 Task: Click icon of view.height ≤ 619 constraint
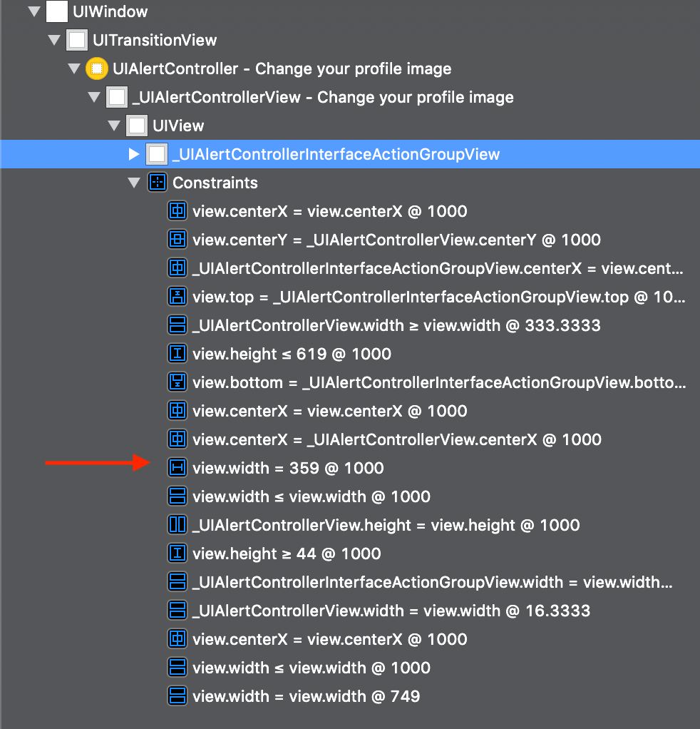(177, 354)
